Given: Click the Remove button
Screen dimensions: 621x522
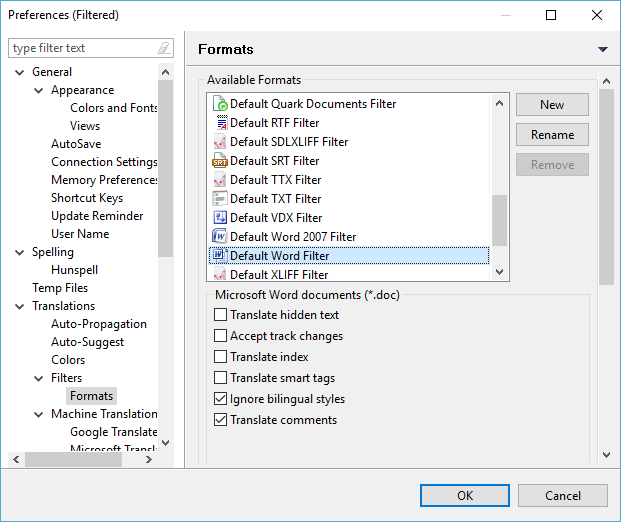Looking at the screenshot, I should click(x=552, y=165).
